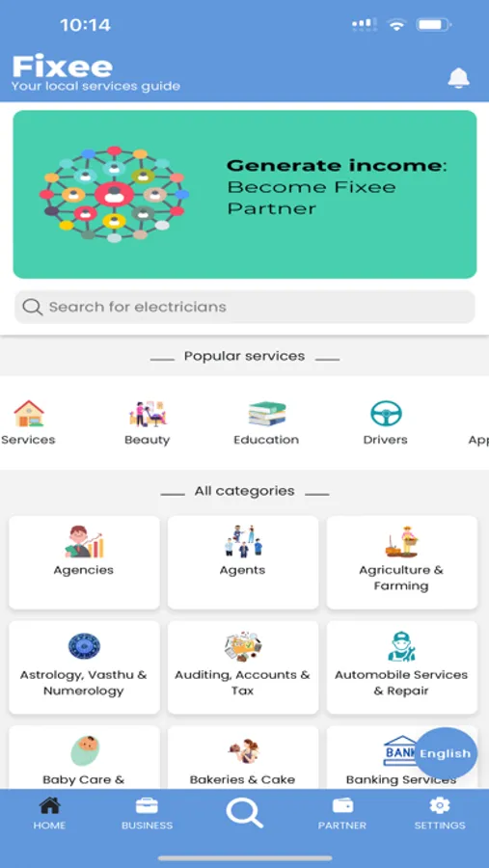Click the Search for electricians field
This screenshot has height=868, width=489.
coord(244,307)
